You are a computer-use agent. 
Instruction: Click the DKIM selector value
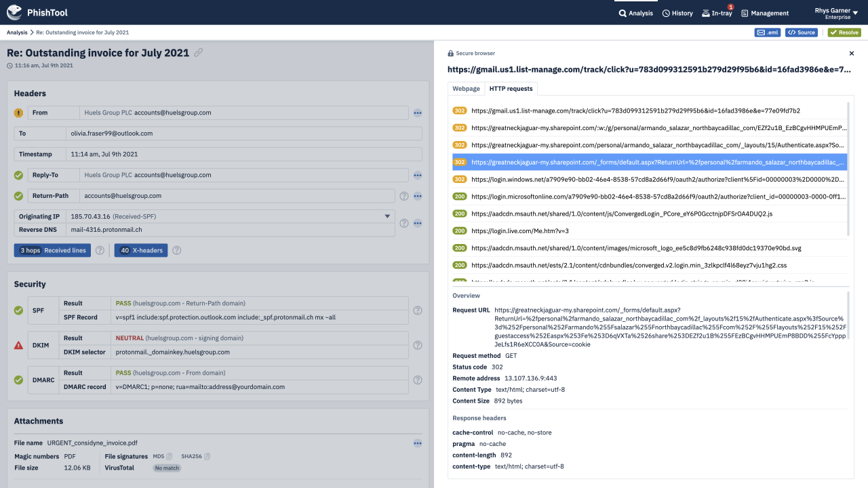[172, 352]
